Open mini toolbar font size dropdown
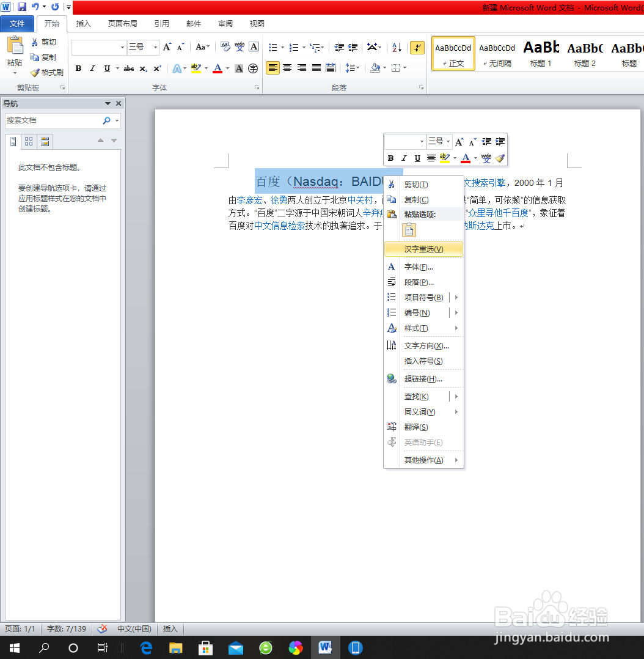 [448, 142]
